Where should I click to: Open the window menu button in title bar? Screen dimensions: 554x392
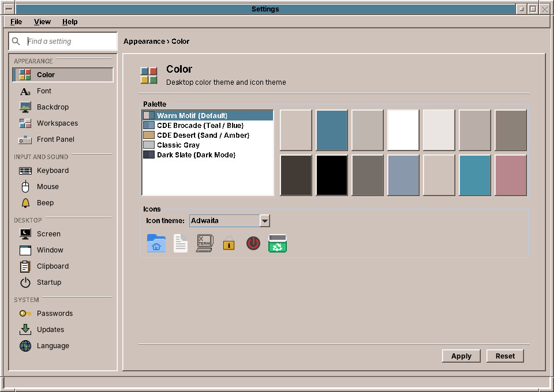click(9, 9)
